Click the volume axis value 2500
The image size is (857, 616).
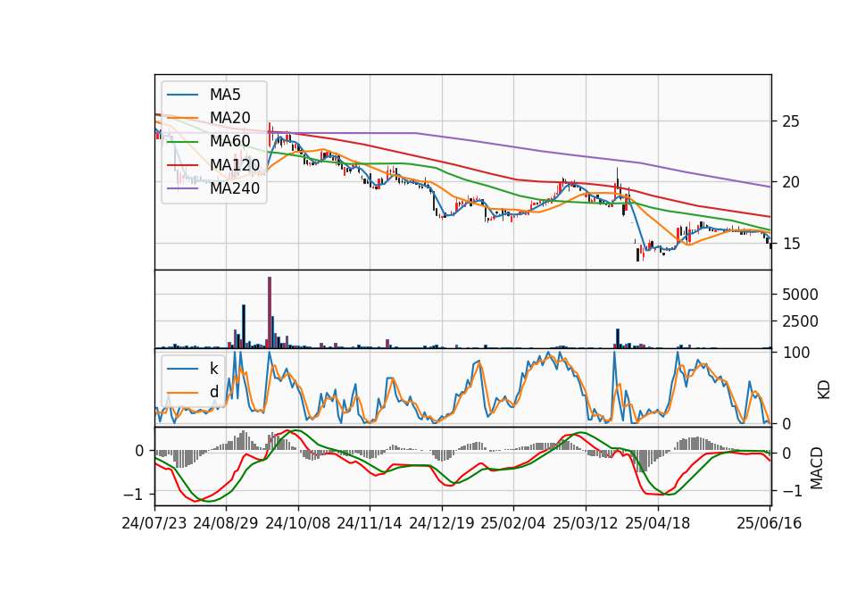click(800, 321)
